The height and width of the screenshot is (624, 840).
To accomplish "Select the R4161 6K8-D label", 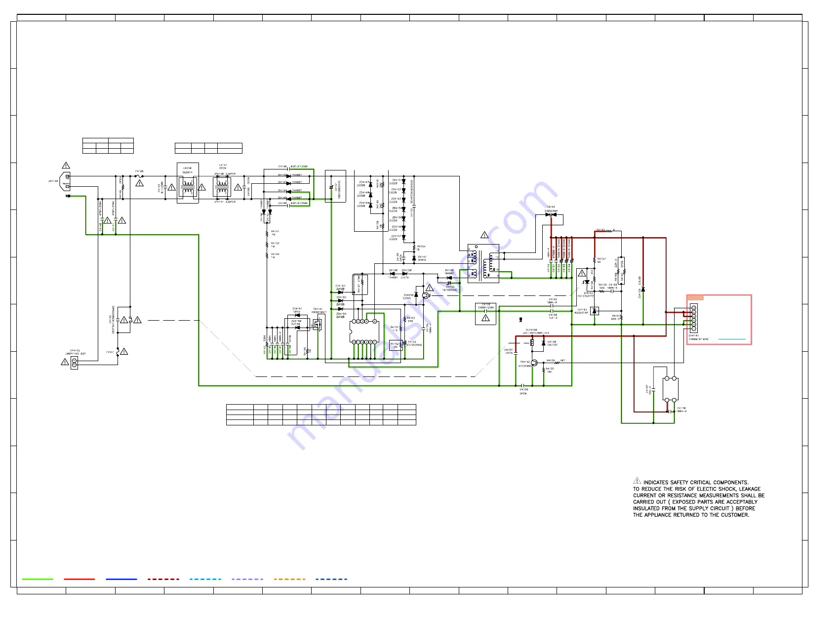I will click(x=616, y=317).
